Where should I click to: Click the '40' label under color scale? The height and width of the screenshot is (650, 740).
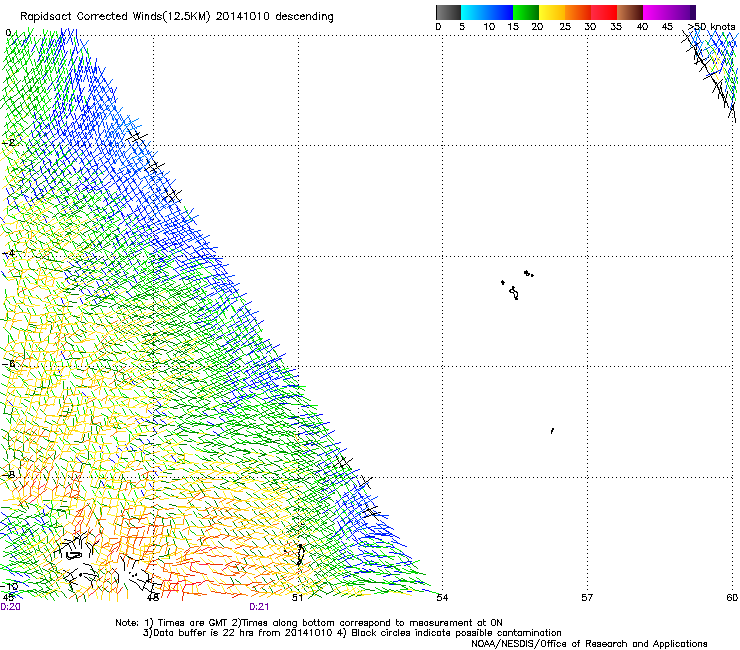642,27
